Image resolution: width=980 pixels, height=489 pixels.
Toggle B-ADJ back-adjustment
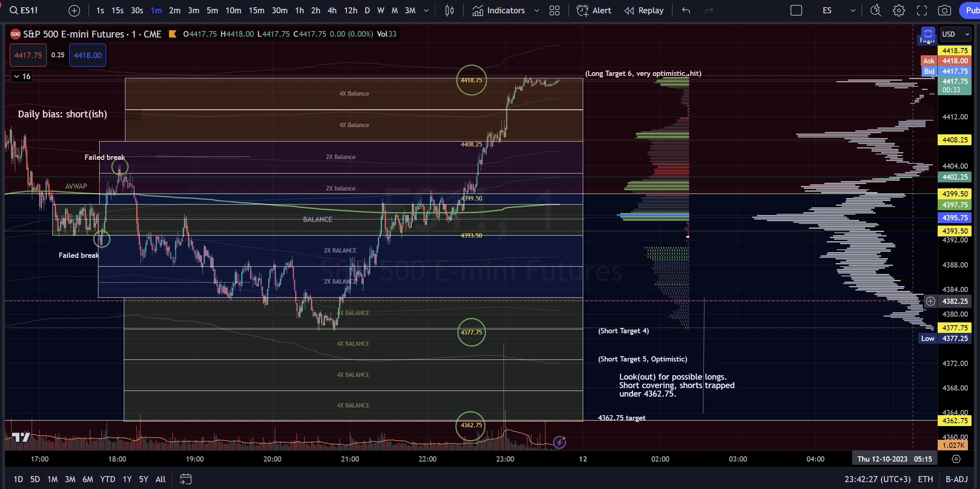pos(957,479)
